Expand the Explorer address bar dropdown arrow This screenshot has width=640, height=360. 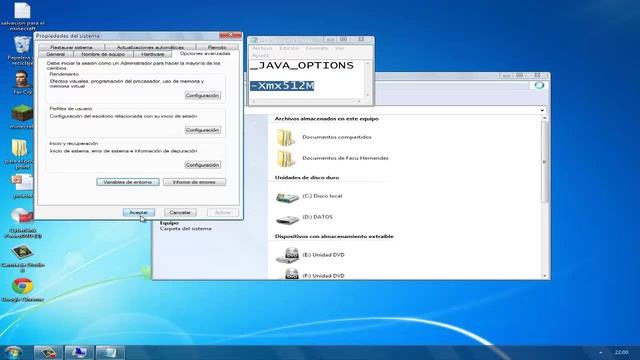click(x=542, y=110)
